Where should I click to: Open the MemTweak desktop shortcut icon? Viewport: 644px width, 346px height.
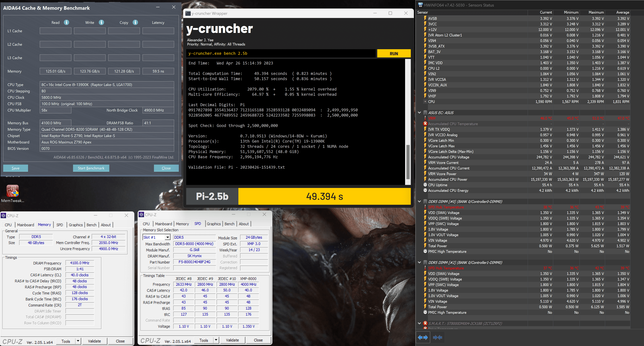[12, 191]
